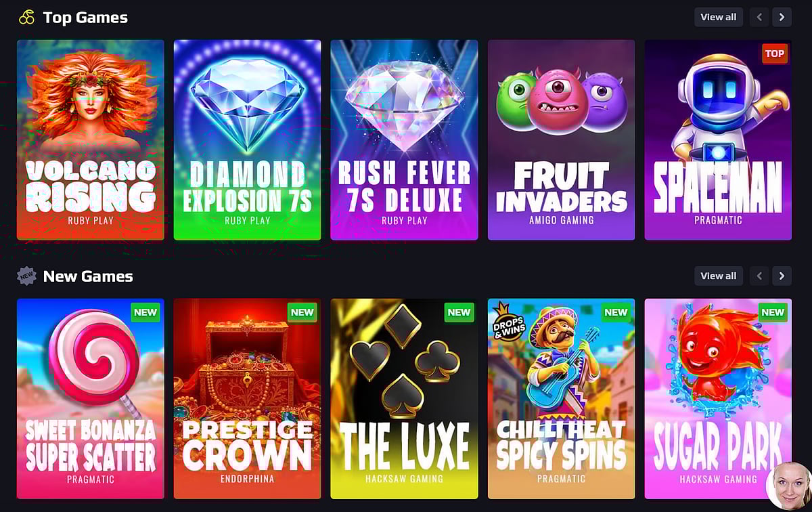Open The Luxe by Hacksaw Gaming
The image size is (812, 512).
(405, 399)
